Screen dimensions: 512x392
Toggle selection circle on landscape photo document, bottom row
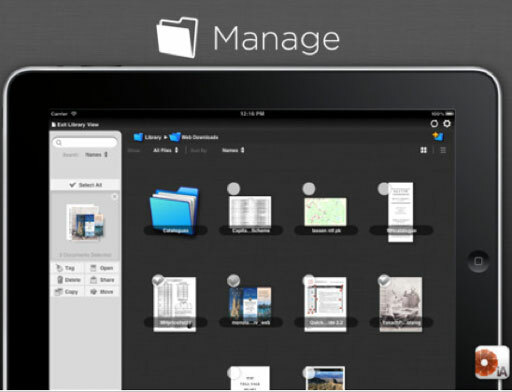pyautogui.click(x=309, y=373)
